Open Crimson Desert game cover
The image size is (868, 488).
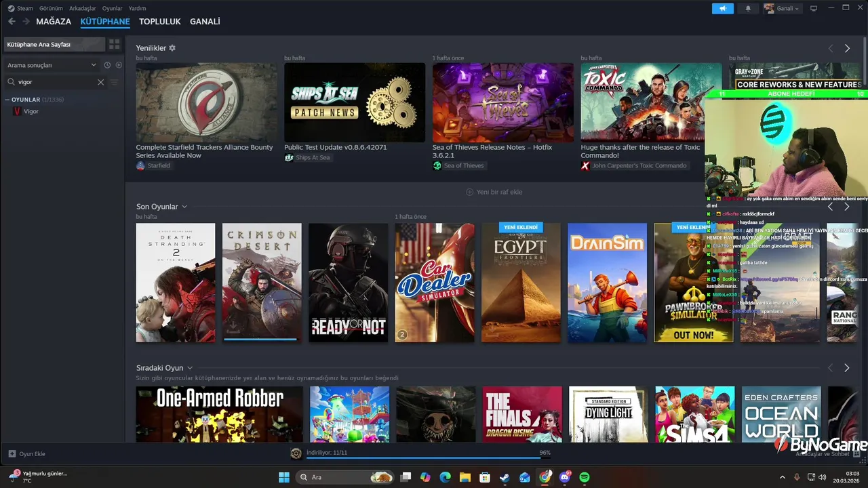[x=262, y=283]
